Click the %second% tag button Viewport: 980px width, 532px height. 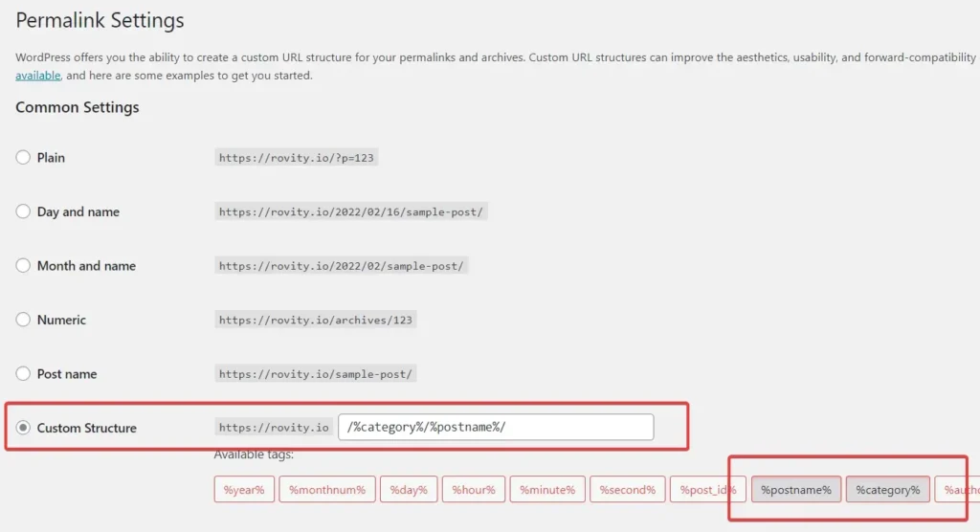pos(628,490)
